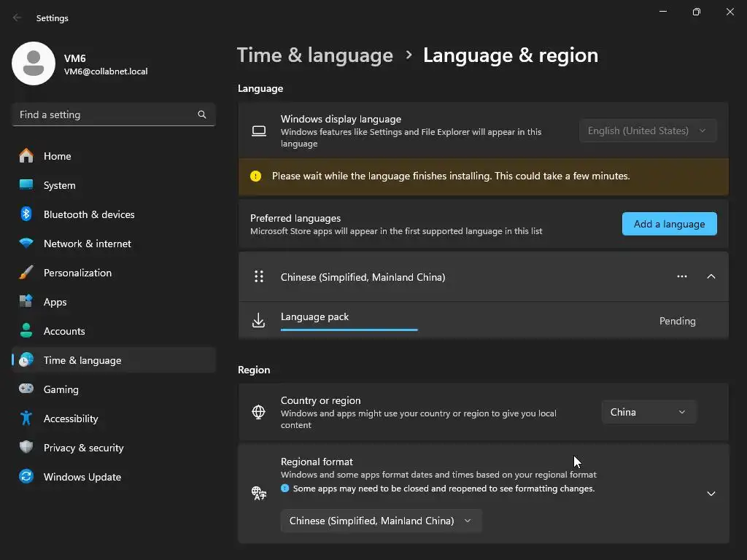The width and height of the screenshot is (747, 560).
Task: Click the search magnifier icon
Action: click(x=202, y=114)
